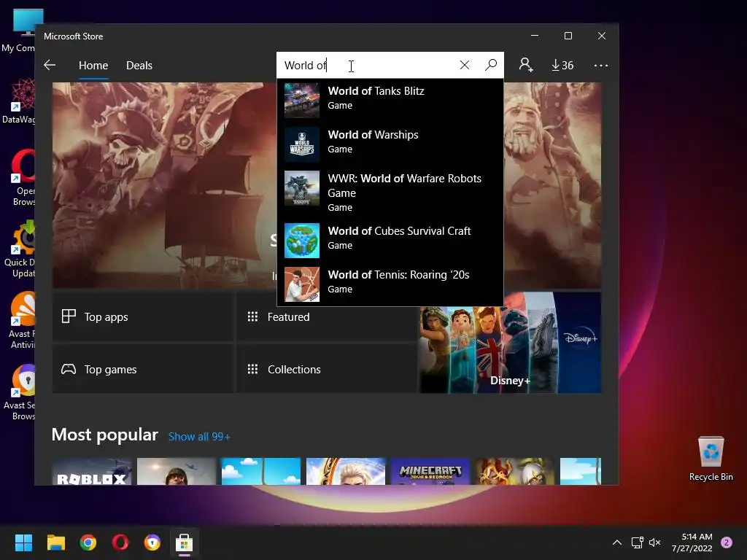Click the Top apps grid icon
This screenshot has height=560, width=747.
tap(69, 316)
